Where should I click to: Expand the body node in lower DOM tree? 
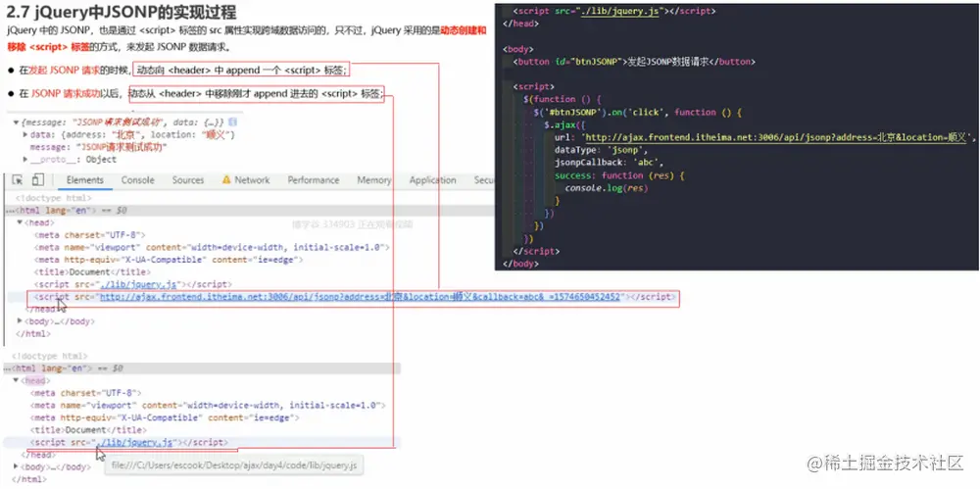tap(16, 466)
